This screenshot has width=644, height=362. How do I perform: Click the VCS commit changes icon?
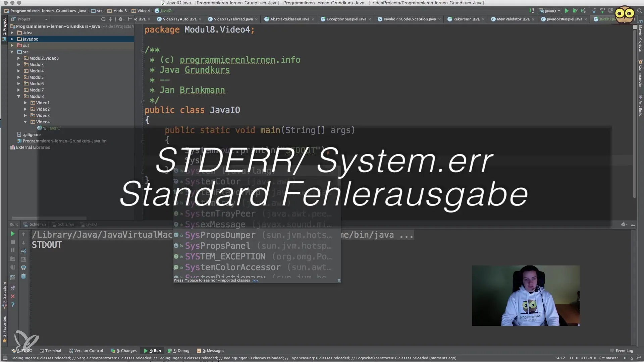click(602, 11)
